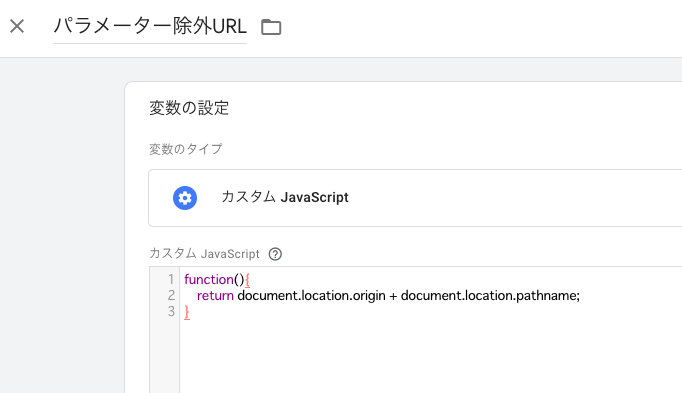Click inside code line 2 return statement
Viewport: 682px width, 393px height.
[x=388, y=296]
